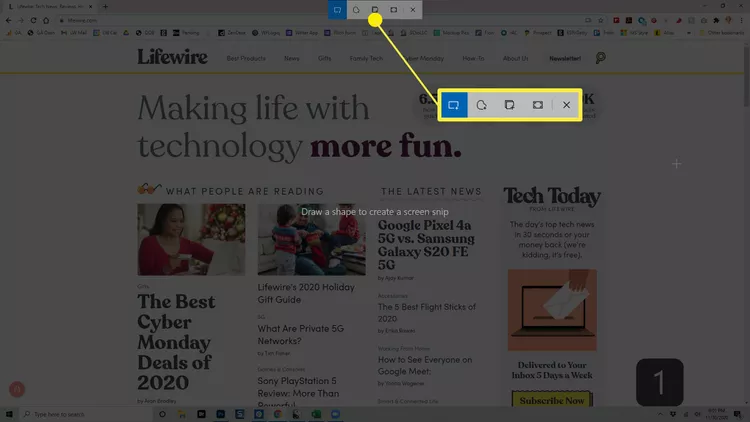
Task: Open Cortana circle on taskbar
Action: coord(162,414)
